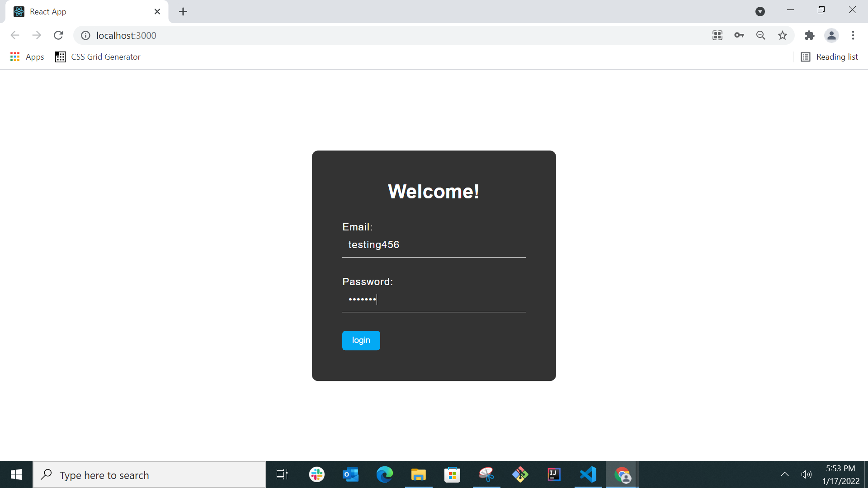Click the QR grid icon in the address bar
Viewport: 868px width, 488px height.
(x=717, y=35)
